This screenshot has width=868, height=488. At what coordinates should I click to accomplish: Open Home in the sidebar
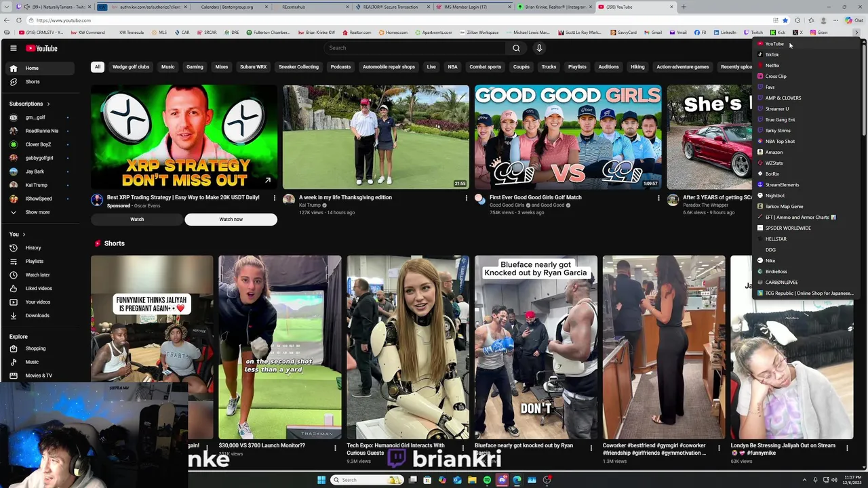click(41, 68)
